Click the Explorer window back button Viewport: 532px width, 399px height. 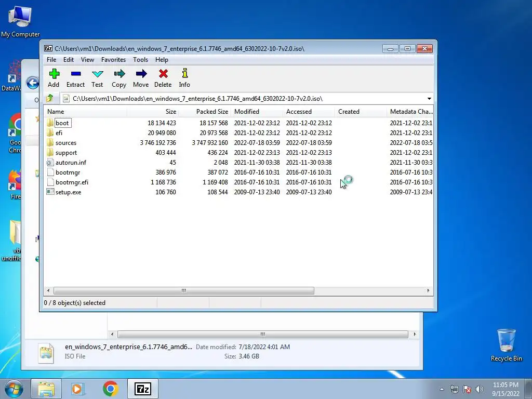point(33,83)
